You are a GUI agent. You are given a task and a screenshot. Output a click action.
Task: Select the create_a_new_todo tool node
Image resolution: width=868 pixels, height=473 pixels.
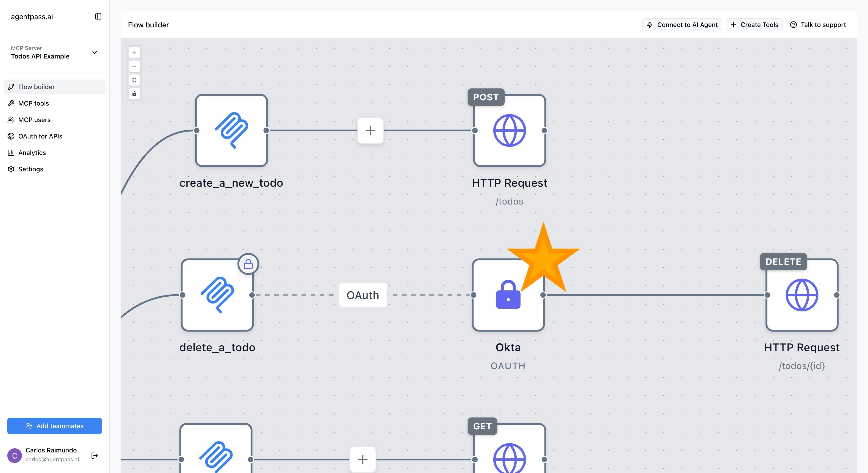pyautogui.click(x=231, y=130)
